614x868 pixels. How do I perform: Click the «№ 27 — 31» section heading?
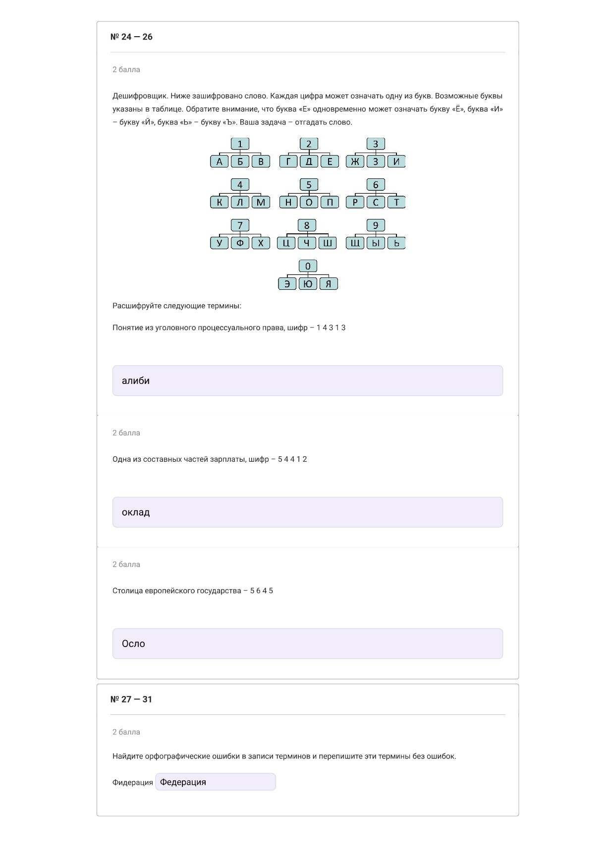tap(131, 699)
